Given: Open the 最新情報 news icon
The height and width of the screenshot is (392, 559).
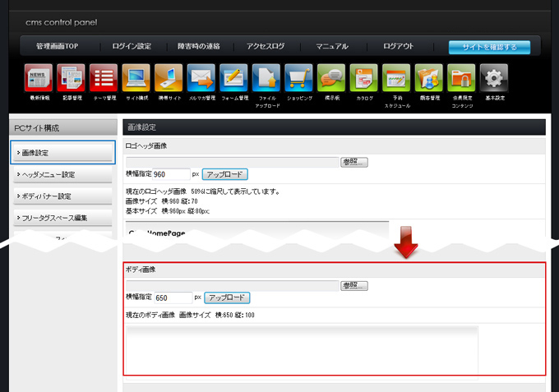Looking at the screenshot, I should pos(39,79).
